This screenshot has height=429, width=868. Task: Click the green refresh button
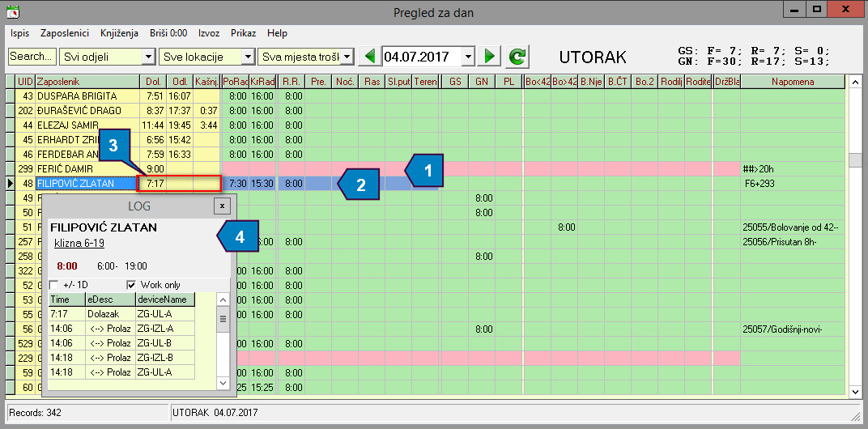516,57
